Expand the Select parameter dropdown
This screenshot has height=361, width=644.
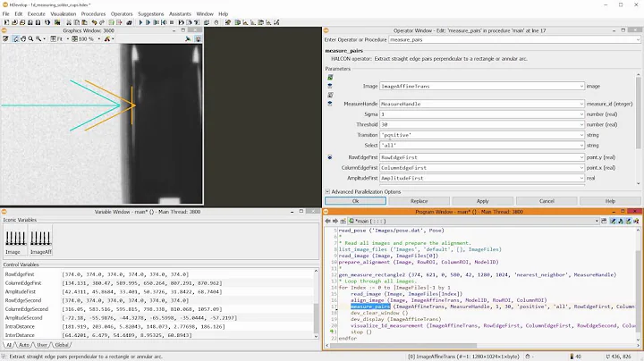pyautogui.click(x=581, y=146)
